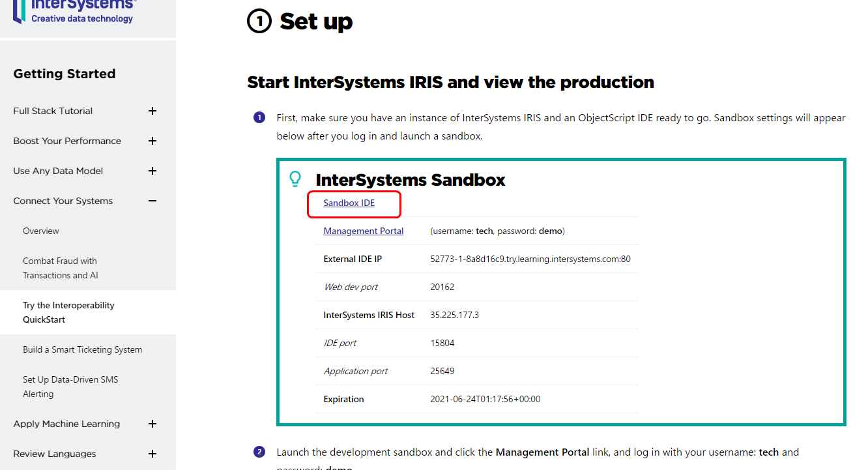Open the Management Portal link
868x470 pixels.
(x=363, y=231)
